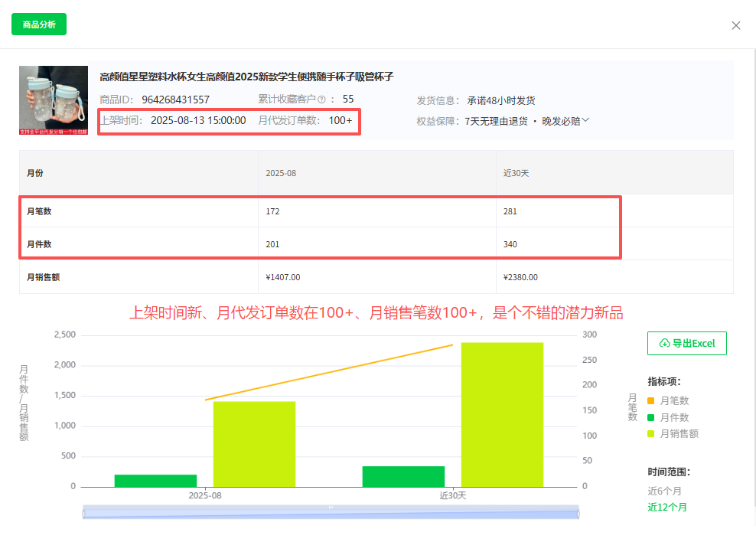Image resolution: width=756 pixels, height=542 pixels.
Task: Click the 近30天 月销售额 yellow-green bar
Action: click(x=502, y=414)
